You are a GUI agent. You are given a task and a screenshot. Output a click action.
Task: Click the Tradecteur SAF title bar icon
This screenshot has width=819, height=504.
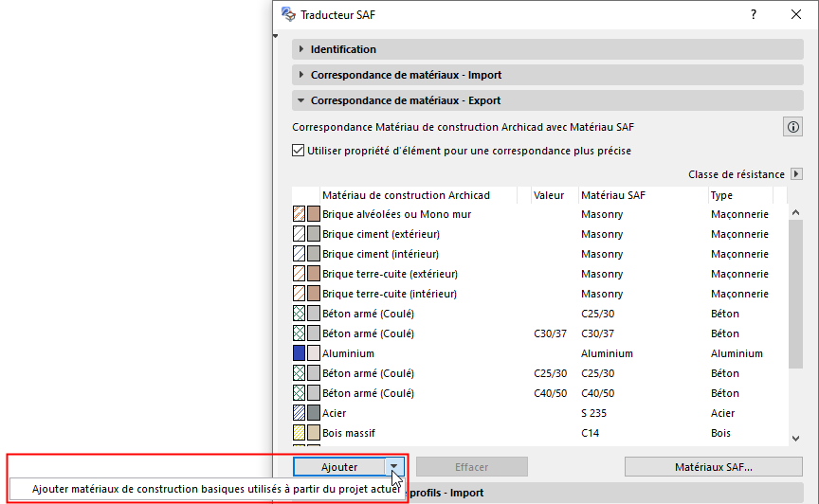click(x=288, y=14)
